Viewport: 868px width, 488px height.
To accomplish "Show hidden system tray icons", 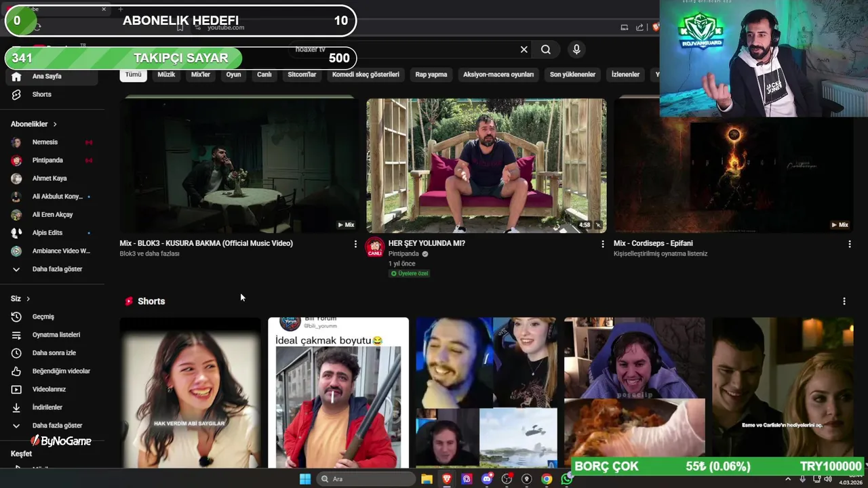I will point(788,479).
